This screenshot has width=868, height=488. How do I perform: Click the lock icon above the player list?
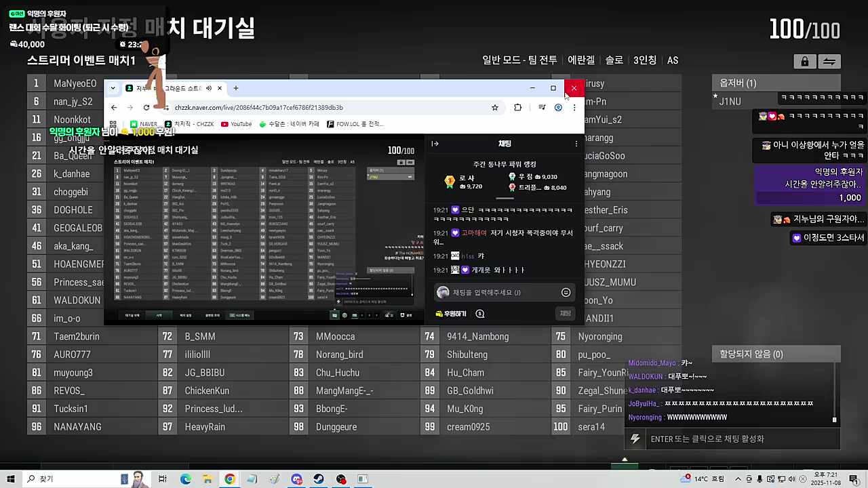(x=805, y=61)
